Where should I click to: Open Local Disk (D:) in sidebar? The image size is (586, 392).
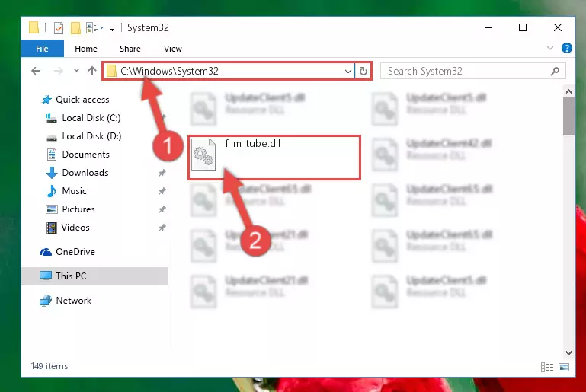pyautogui.click(x=91, y=136)
